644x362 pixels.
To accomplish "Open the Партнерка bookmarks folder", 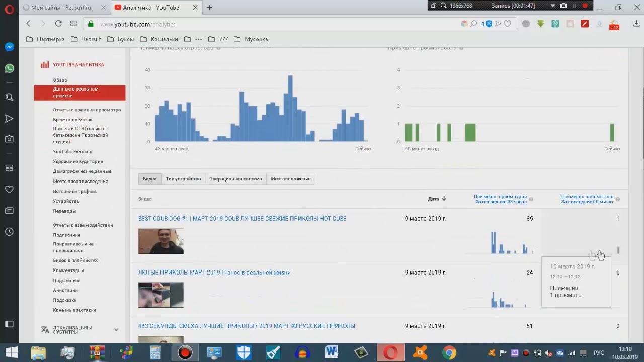I will click(45, 39).
